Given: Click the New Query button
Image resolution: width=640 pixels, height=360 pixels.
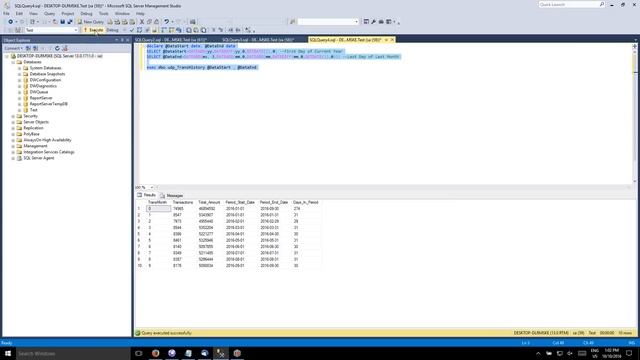Looking at the screenshot, I should [91, 22].
